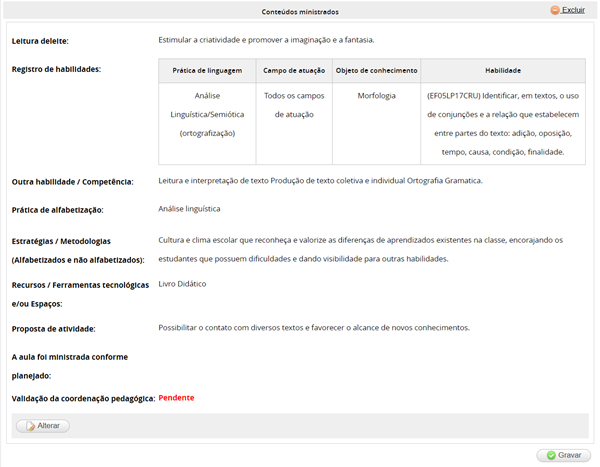Viewport: 600px width, 467px height.
Task: Click the orange Excluir delete icon
Action: (x=555, y=10)
